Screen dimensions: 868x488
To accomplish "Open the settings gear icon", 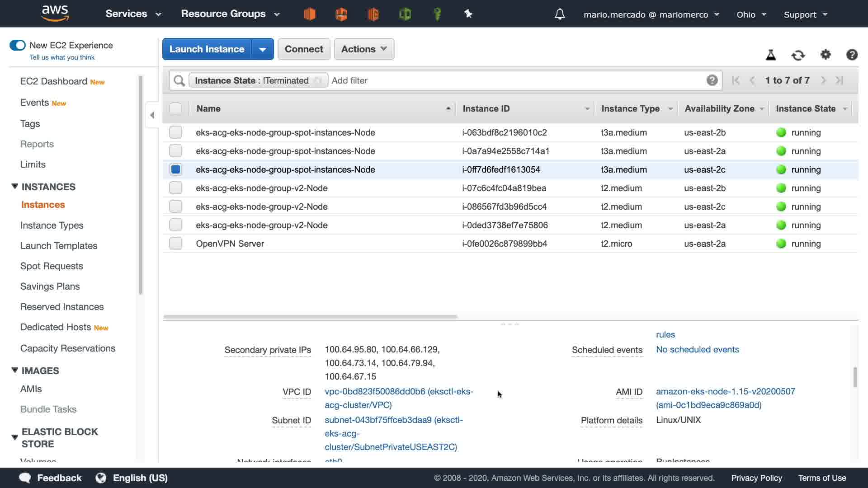I will (x=826, y=55).
